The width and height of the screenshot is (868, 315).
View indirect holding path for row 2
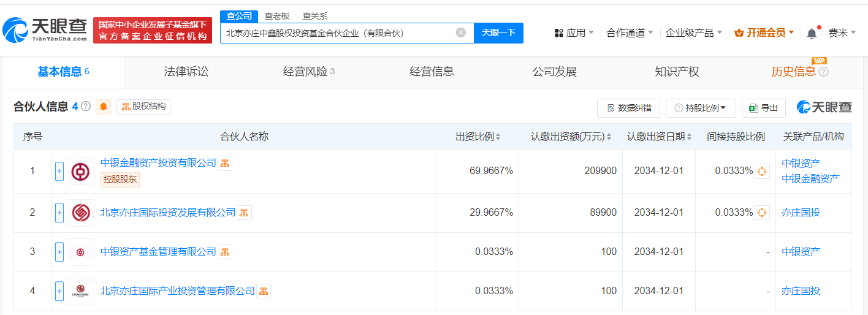click(x=762, y=213)
